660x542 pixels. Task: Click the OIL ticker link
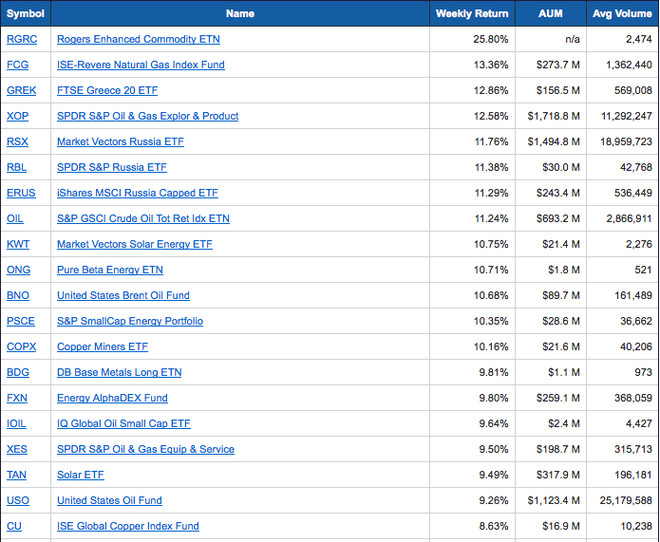[x=15, y=219]
